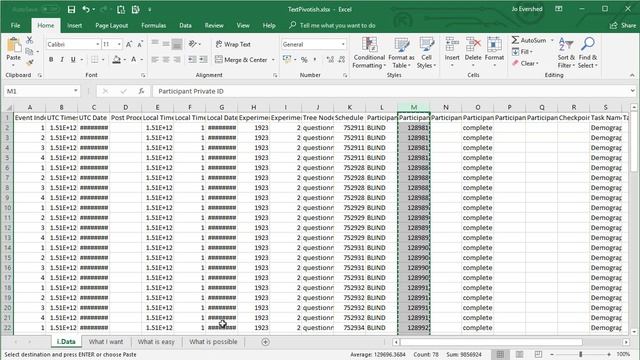Select the Normal view icon in status bar
This screenshot has height=360, width=640.
tap(500, 354)
